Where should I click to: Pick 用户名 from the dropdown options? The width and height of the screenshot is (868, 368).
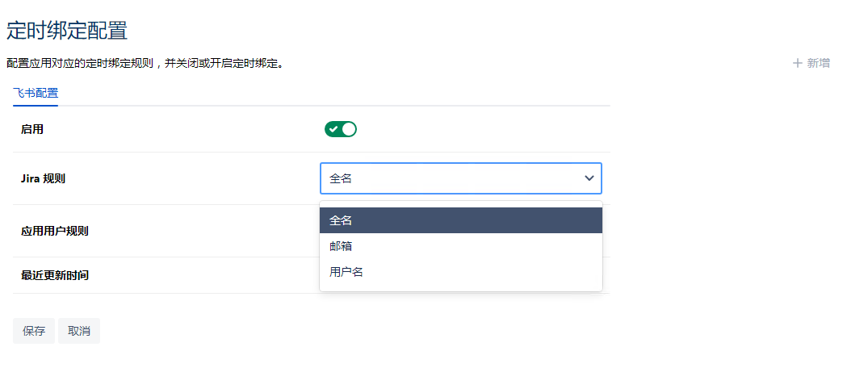click(346, 272)
